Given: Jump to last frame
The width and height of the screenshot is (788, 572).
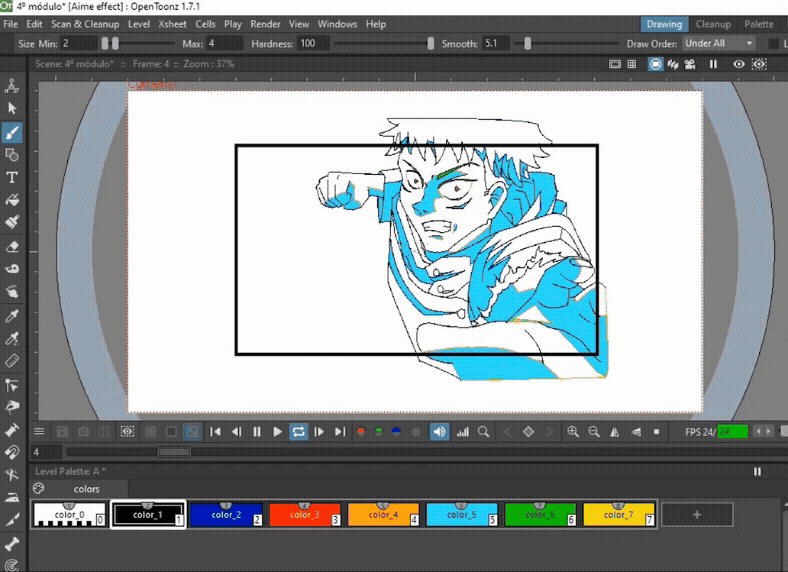Looking at the screenshot, I should click(340, 432).
